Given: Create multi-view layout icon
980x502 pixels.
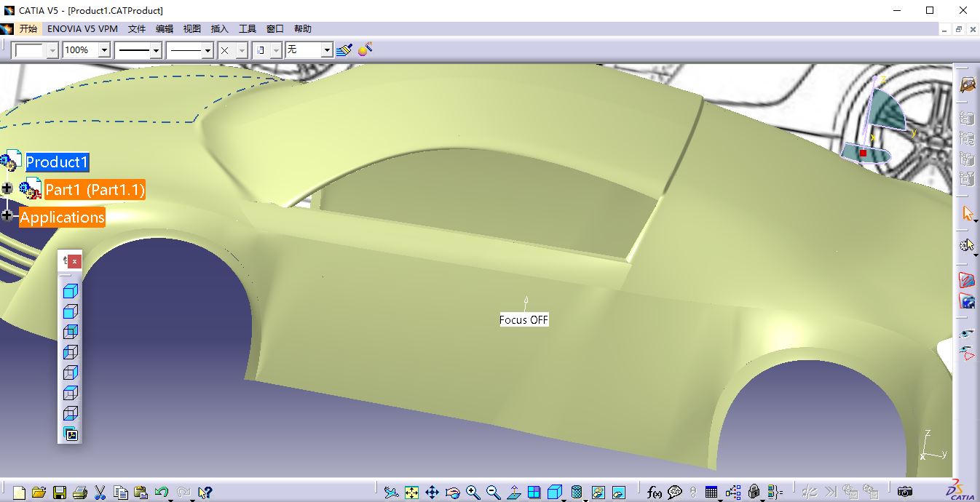Looking at the screenshot, I should pos(534,493).
